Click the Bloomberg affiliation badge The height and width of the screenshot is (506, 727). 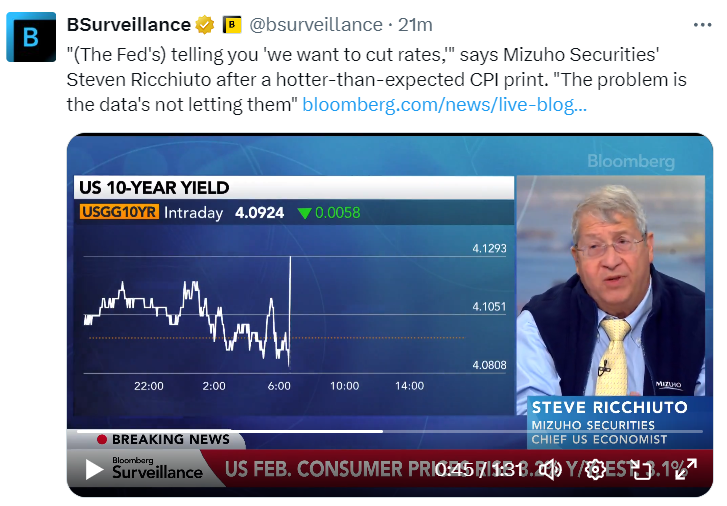tap(231, 24)
